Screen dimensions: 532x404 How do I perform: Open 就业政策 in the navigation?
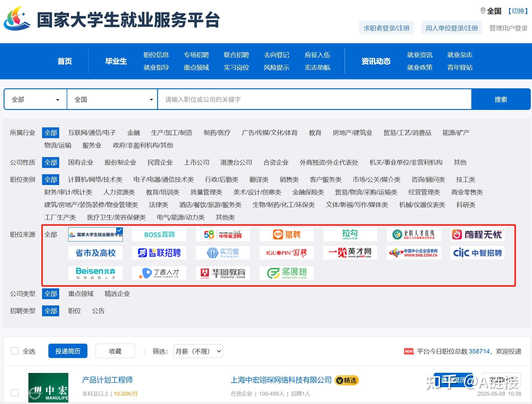(x=420, y=68)
